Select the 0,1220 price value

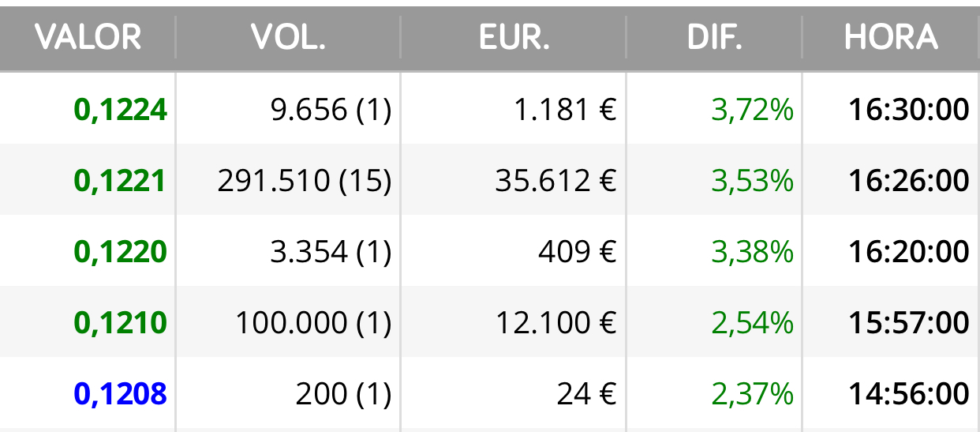[x=121, y=252]
